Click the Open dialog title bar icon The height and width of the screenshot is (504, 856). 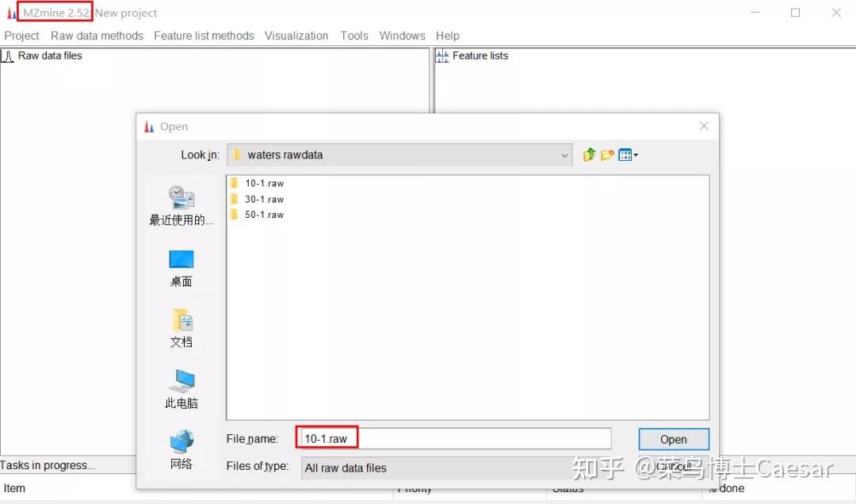149,126
